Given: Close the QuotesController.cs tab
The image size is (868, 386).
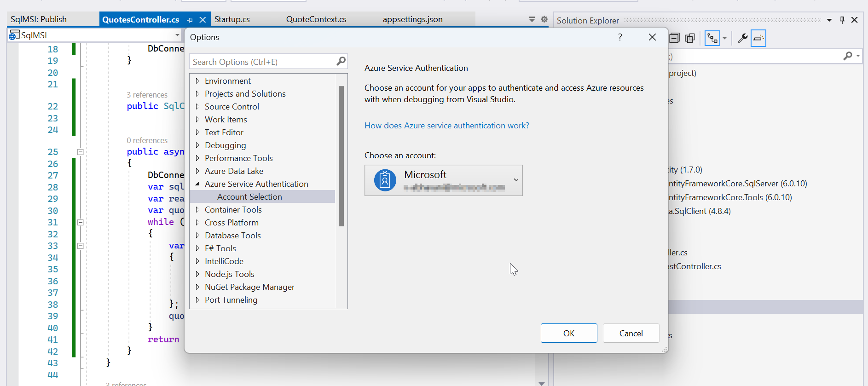Looking at the screenshot, I should pos(203,20).
